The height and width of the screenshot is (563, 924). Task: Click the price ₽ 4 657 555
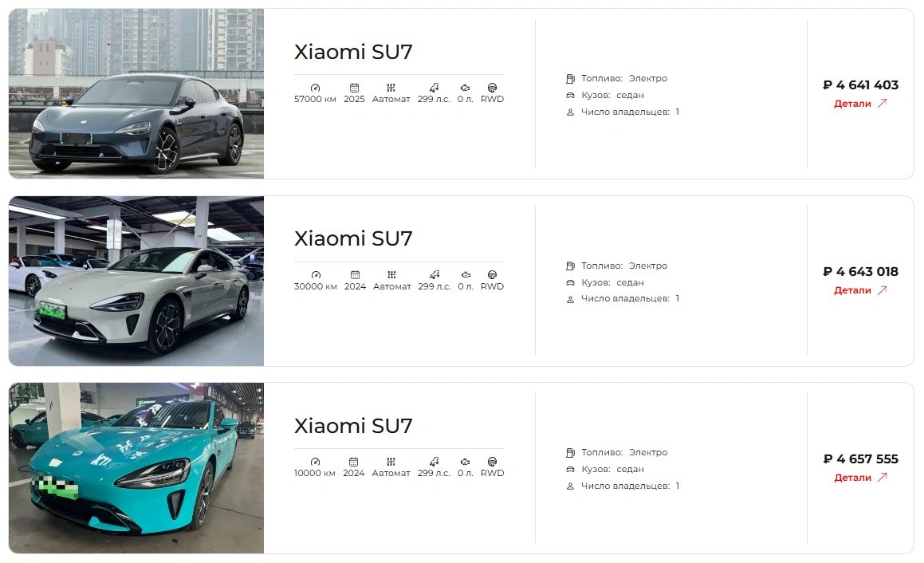[x=860, y=459]
